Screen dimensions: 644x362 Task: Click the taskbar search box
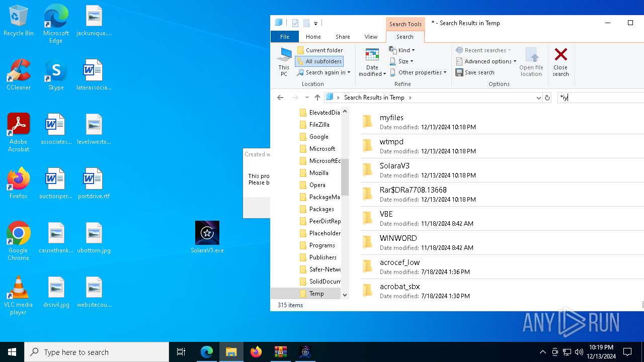coord(97,352)
